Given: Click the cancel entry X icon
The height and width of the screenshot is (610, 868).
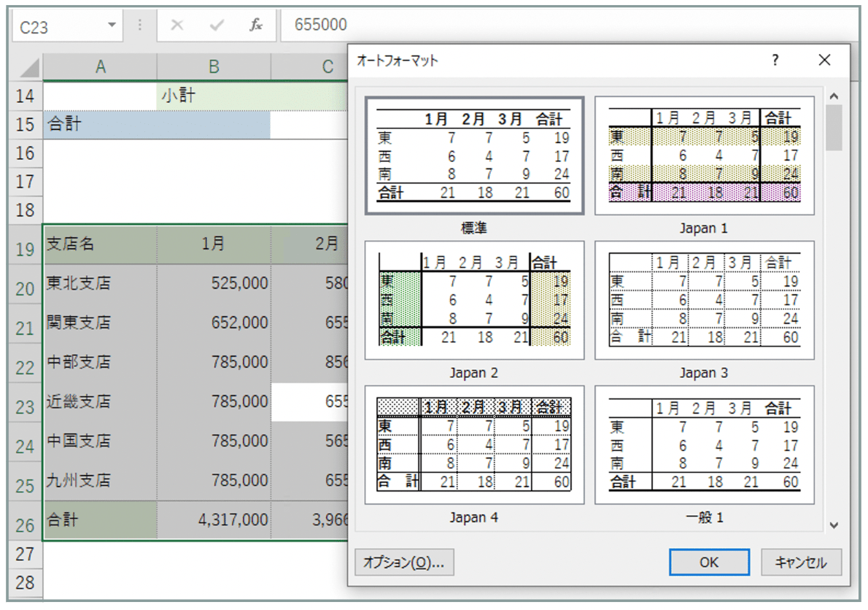Looking at the screenshot, I should [177, 26].
